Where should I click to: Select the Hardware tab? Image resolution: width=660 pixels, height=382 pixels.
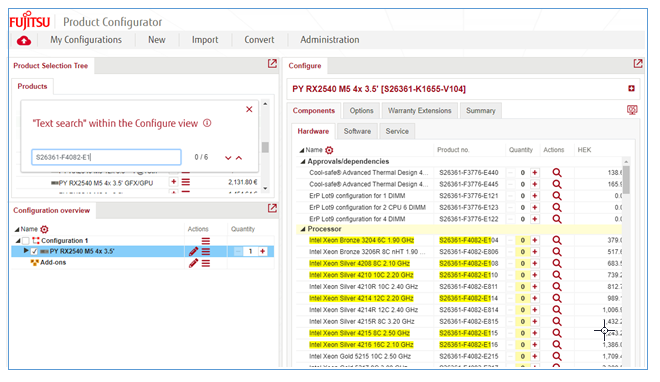click(313, 131)
